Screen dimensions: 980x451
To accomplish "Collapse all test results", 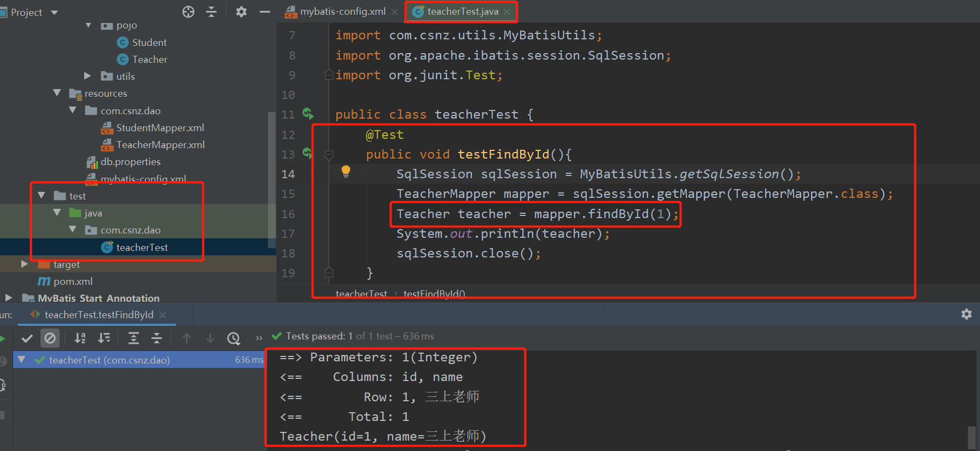I will [156, 338].
